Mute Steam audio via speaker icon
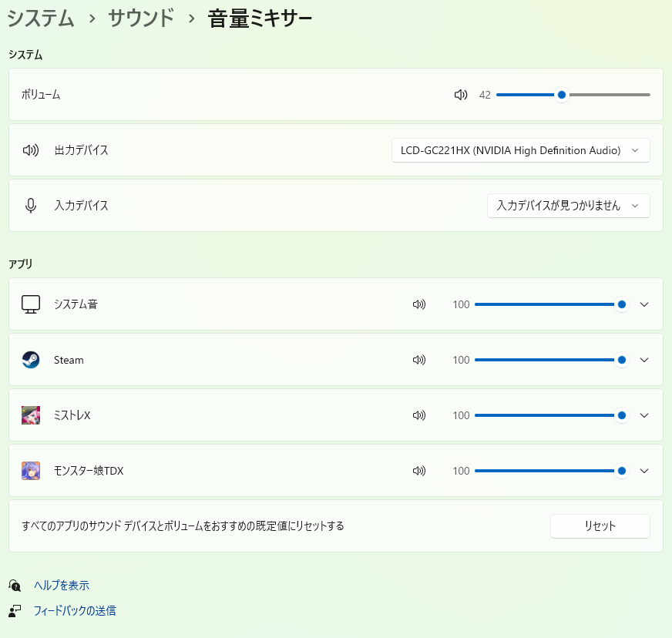Image resolution: width=672 pixels, height=638 pixels. click(x=419, y=360)
